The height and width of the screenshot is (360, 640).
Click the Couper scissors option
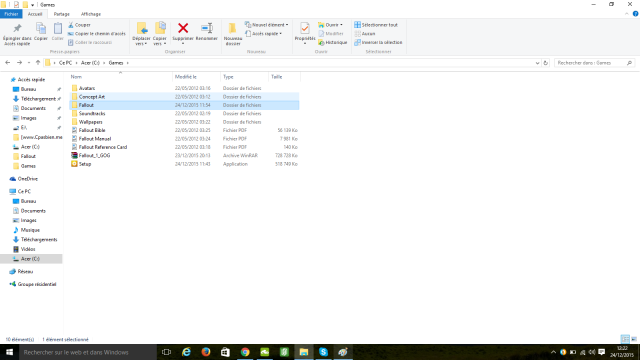tap(80, 25)
